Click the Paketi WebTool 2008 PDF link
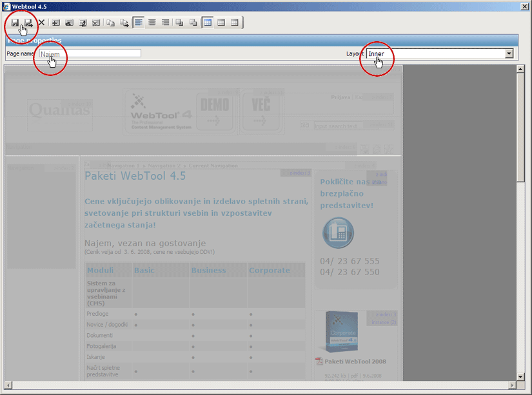This screenshot has height=395, width=532. (x=355, y=361)
